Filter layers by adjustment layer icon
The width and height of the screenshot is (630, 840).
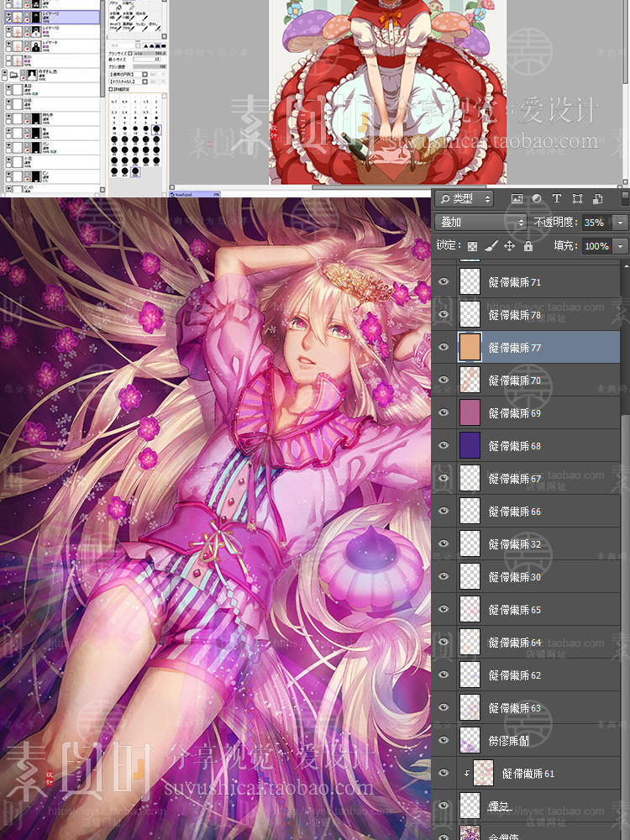coord(537,199)
